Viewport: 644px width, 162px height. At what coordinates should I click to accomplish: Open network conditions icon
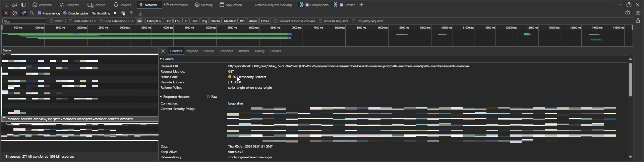[x=123, y=13]
